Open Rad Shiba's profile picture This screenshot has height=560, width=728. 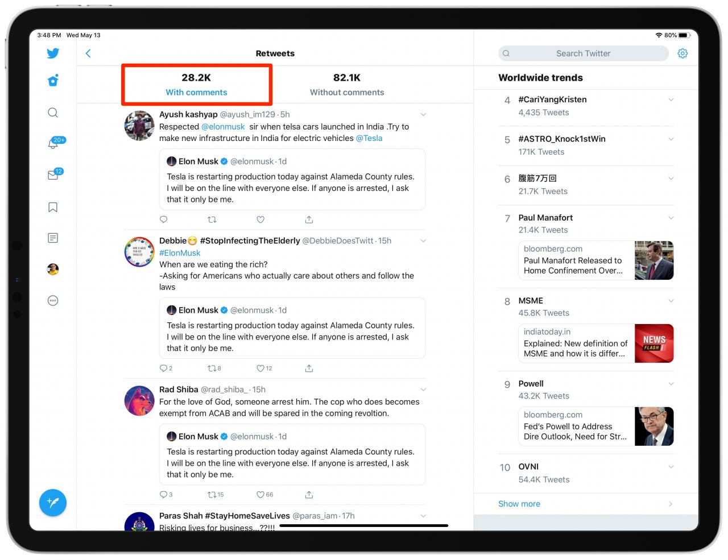pyautogui.click(x=139, y=401)
